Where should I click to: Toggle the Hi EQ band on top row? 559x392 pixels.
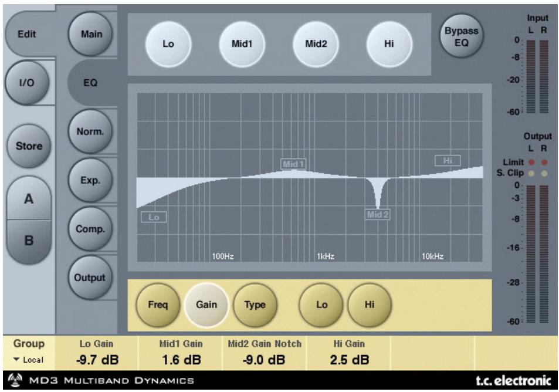click(x=389, y=44)
